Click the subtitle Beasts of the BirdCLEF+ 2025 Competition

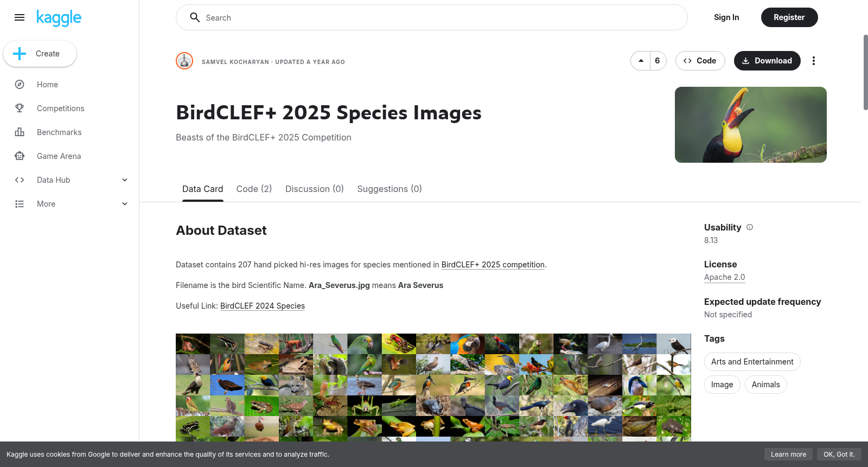[264, 138]
